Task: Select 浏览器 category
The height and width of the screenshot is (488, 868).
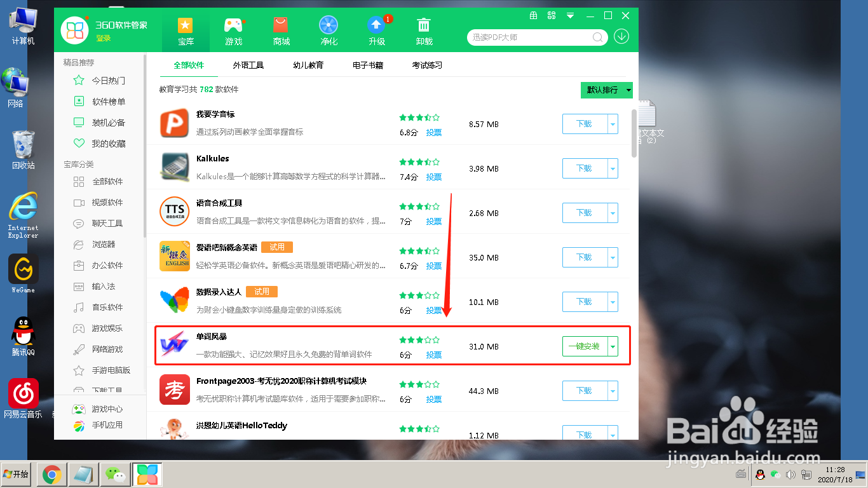Action: [95, 245]
